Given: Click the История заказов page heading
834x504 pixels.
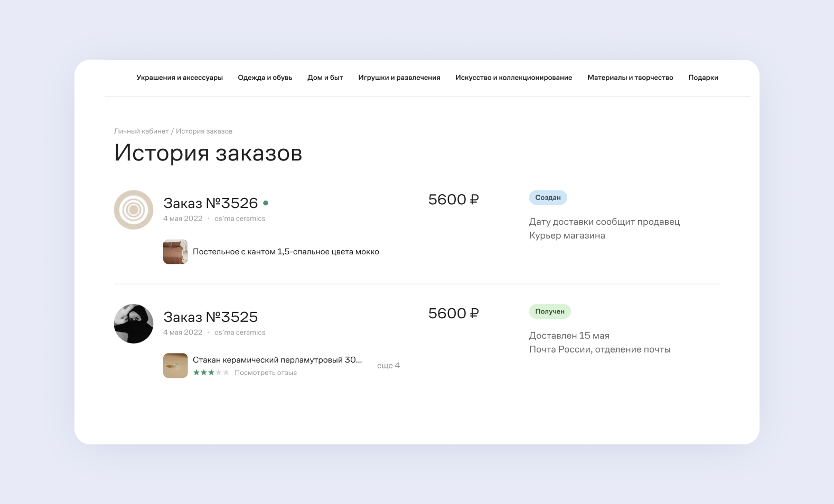Looking at the screenshot, I should tap(208, 153).
